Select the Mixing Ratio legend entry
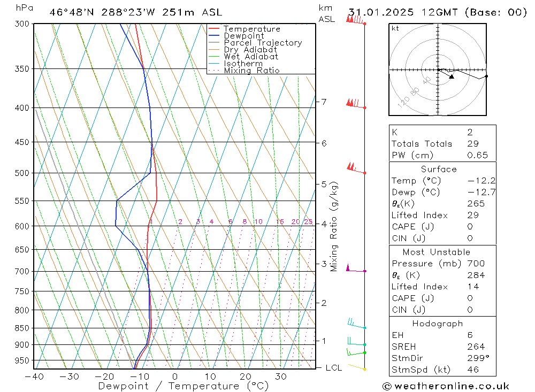The image size is (535, 392). point(244,70)
